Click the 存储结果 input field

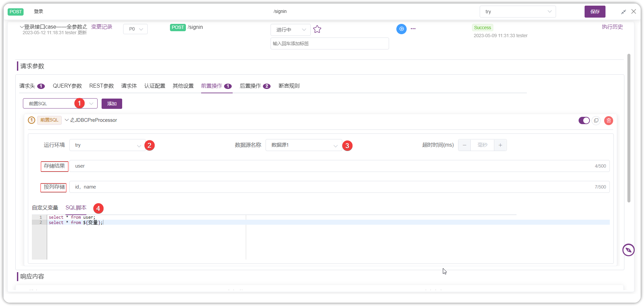click(x=339, y=166)
